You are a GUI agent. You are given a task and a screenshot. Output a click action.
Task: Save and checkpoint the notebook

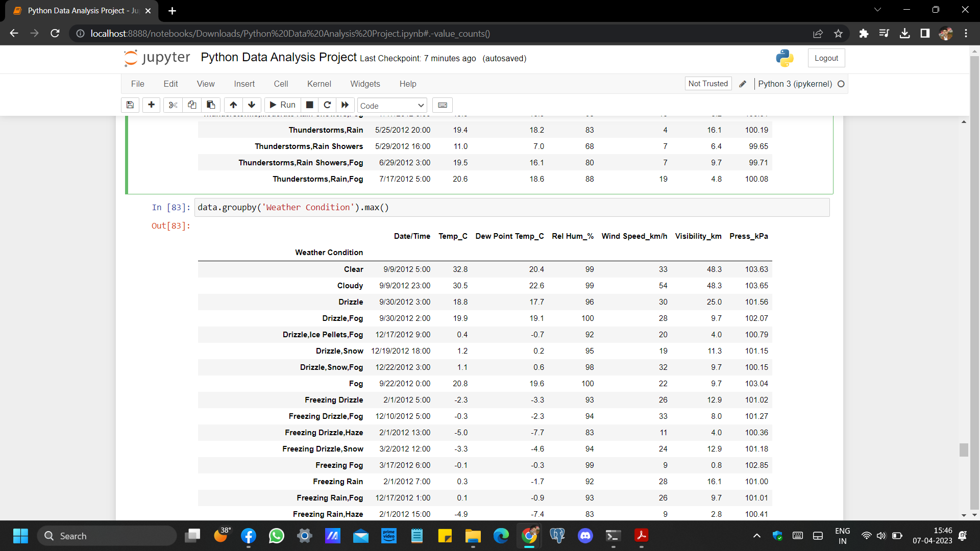pyautogui.click(x=130, y=105)
